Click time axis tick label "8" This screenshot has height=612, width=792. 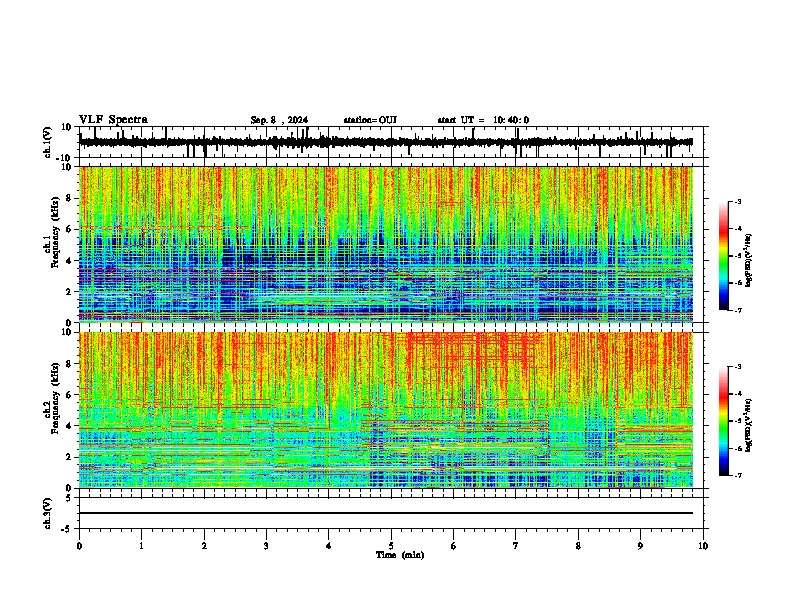pyautogui.click(x=578, y=546)
